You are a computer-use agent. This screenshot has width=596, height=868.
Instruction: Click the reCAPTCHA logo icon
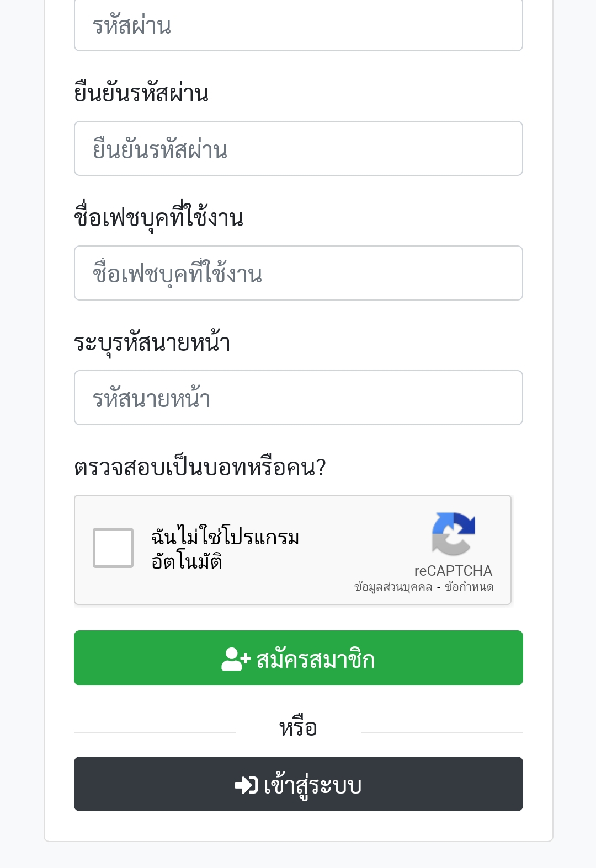click(453, 534)
